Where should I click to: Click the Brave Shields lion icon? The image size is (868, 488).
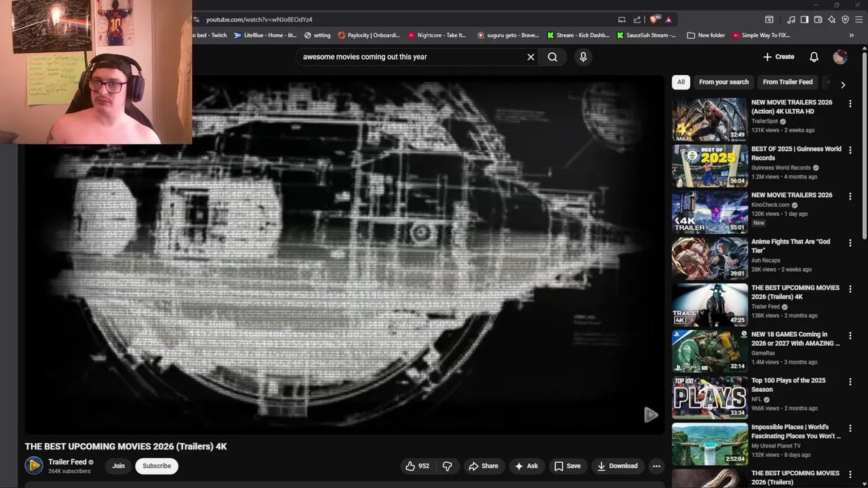coord(654,20)
